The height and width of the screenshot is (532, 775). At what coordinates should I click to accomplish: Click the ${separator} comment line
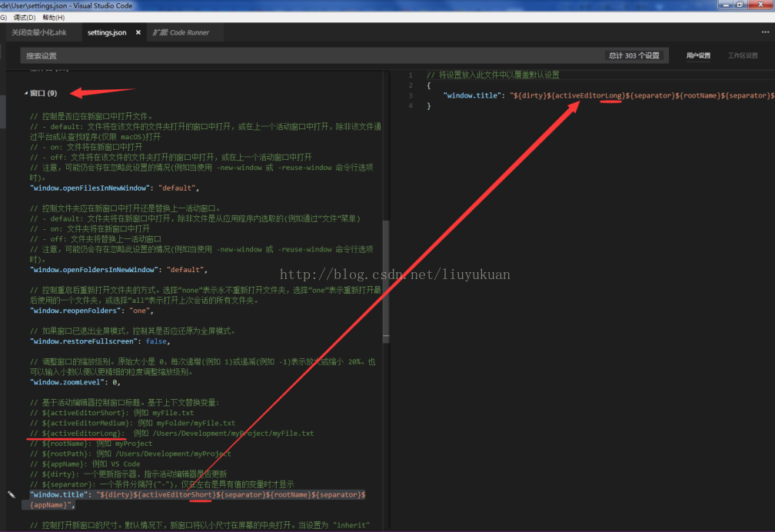161,484
